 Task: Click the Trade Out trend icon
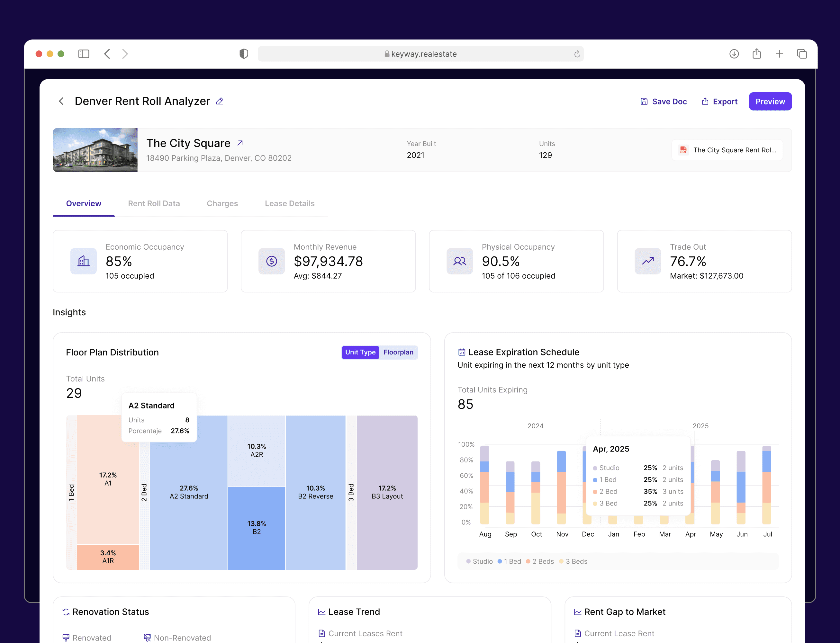tap(648, 261)
